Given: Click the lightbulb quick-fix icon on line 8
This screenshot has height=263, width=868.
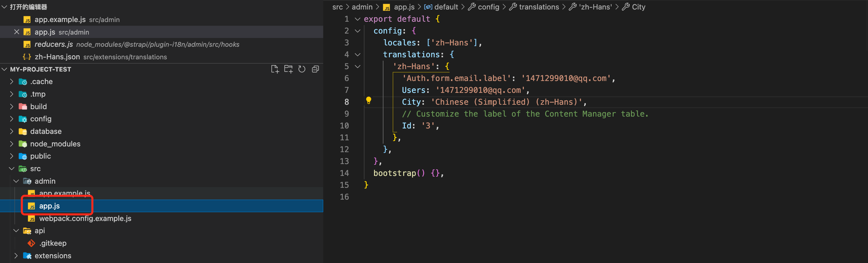Looking at the screenshot, I should click(x=369, y=101).
